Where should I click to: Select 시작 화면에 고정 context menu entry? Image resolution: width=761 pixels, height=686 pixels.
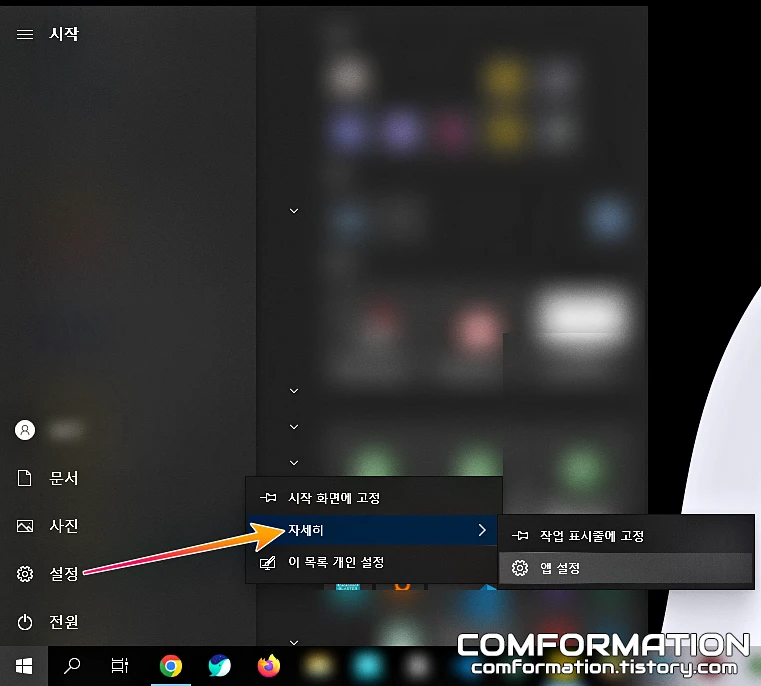(x=372, y=498)
